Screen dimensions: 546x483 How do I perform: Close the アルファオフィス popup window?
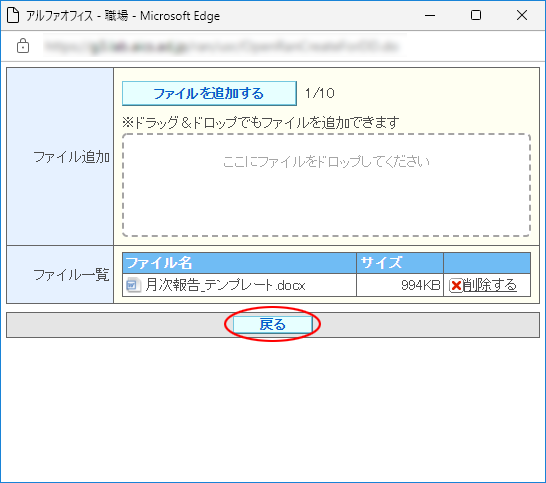(522, 15)
